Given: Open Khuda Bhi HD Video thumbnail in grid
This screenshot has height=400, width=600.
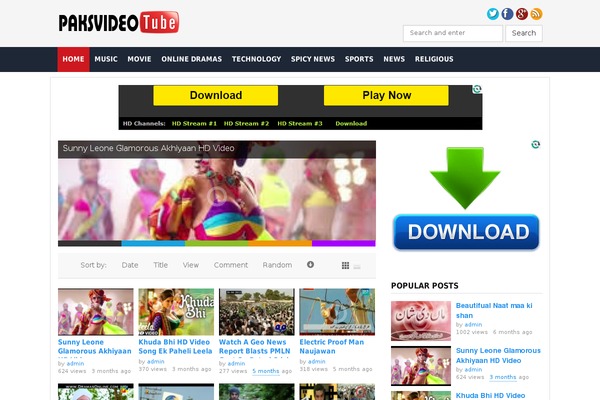Looking at the screenshot, I should pyautogui.click(x=176, y=312).
